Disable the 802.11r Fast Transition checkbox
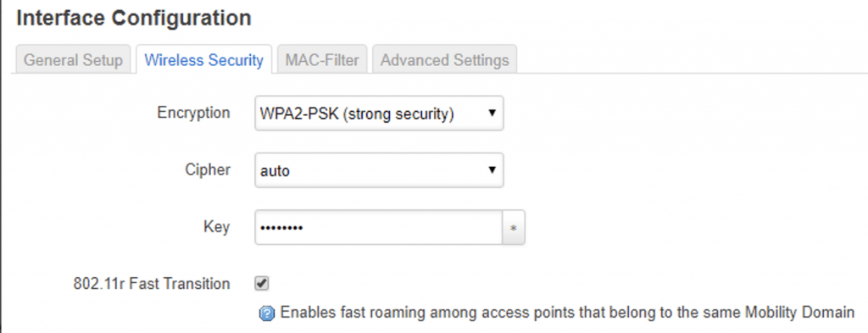The height and width of the screenshot is (333, 868). pos(262,284)
